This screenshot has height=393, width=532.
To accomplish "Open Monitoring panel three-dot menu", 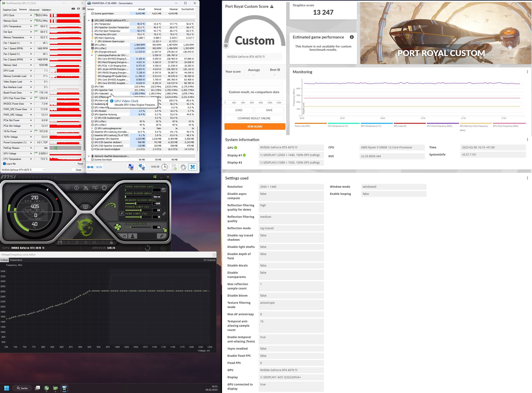I will point(527,72).
